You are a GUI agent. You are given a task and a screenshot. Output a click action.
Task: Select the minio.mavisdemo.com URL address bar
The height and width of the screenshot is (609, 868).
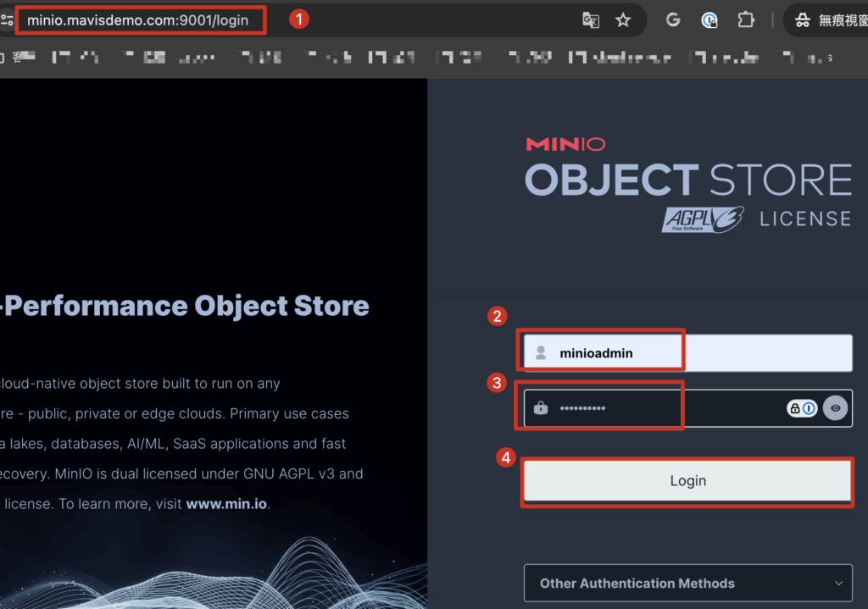pos(138,20)
